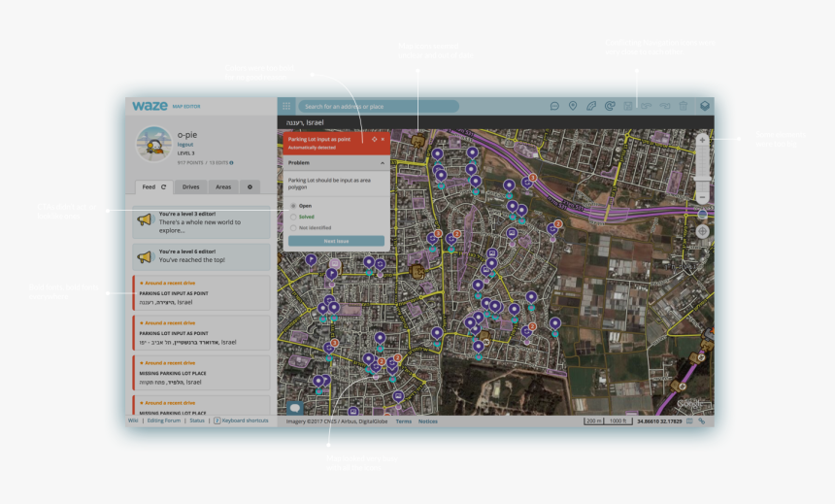Select the Solved status radio button
The height and width of the screenshot is (504, 835).
[x=293, y=217]
